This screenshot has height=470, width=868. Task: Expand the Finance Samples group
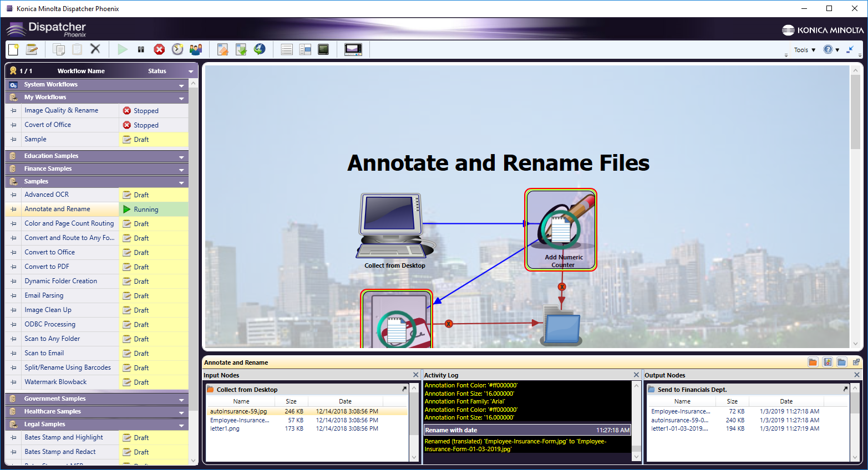tap(181, 169)
